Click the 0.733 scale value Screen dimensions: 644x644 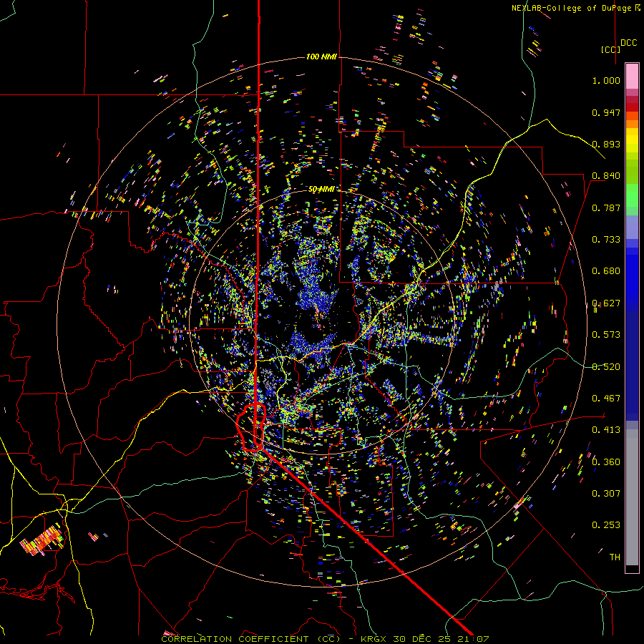(606, 239)
